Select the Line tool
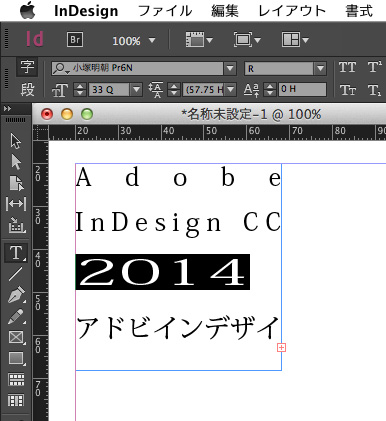 click(16, 274)
